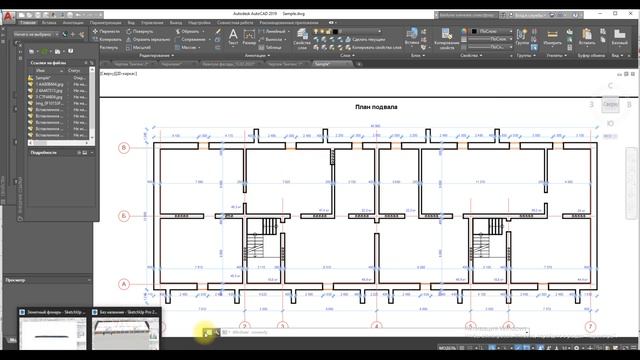Click the help question-mark icon in references palette

70,51
